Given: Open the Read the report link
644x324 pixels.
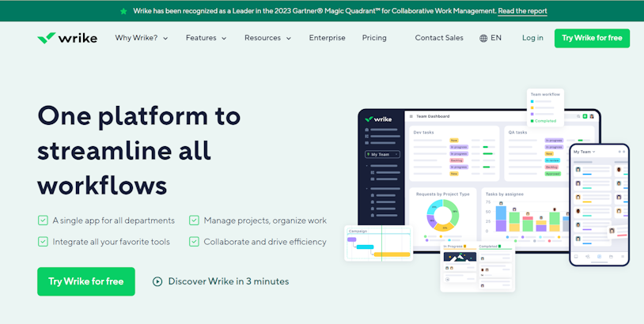Looking at the screenshot, I should tap(522, 11).
